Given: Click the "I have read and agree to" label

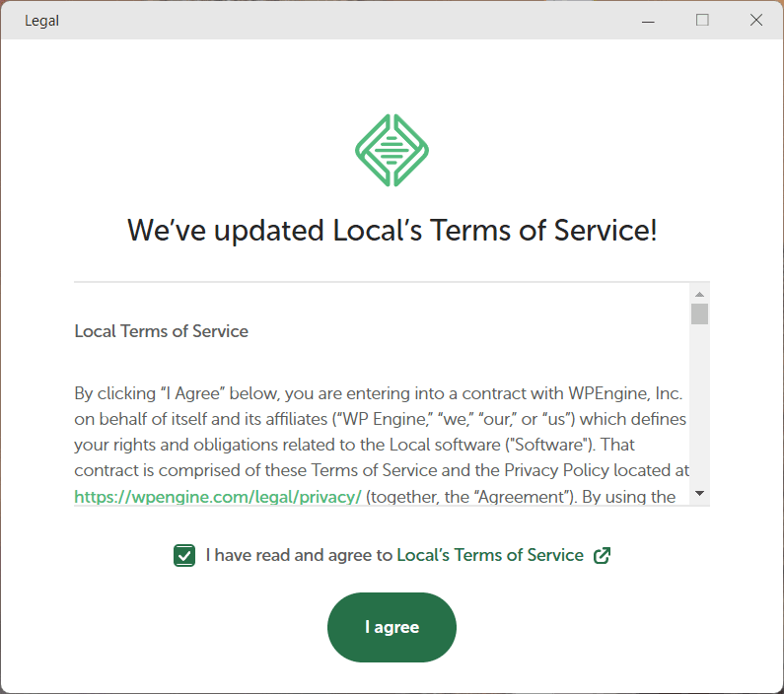Looking at the screenshot, I should pyautogui.click(x=300, y=556).
